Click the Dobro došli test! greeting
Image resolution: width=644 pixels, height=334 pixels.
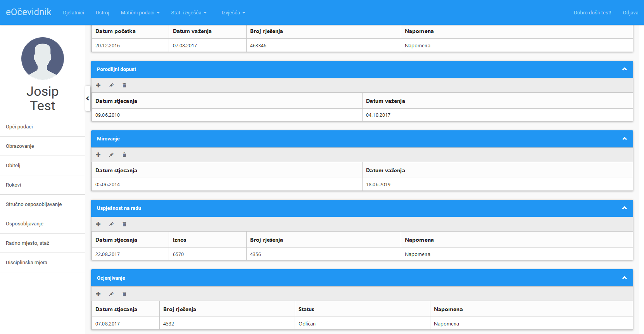tap(592, 13)
